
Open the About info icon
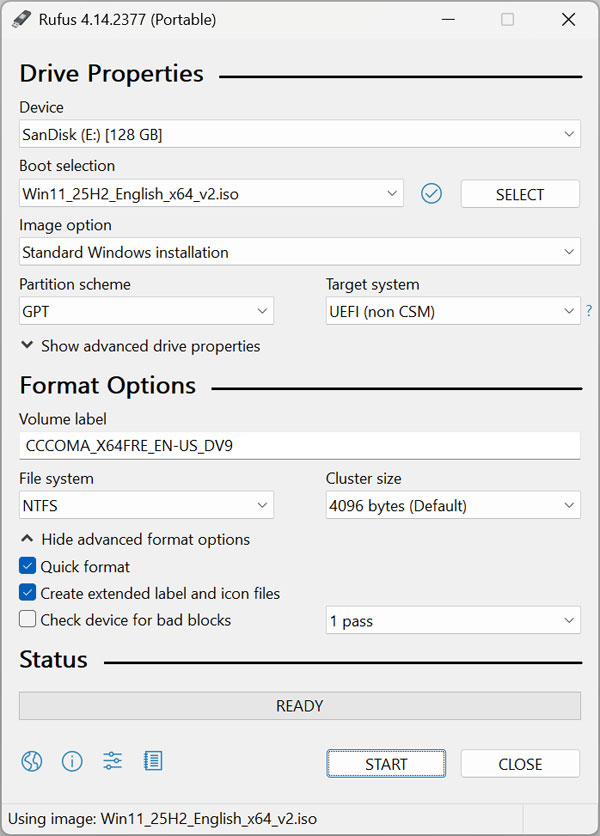(72, 761)
